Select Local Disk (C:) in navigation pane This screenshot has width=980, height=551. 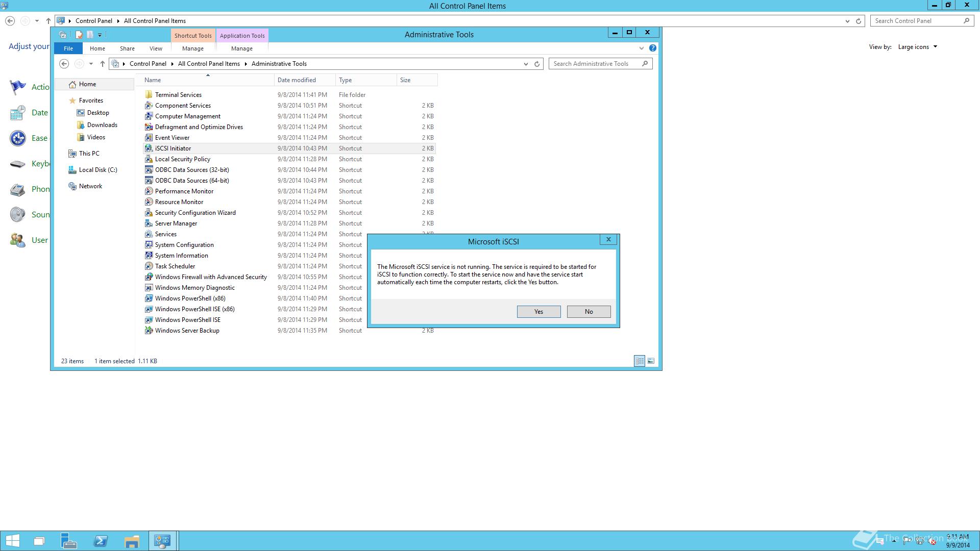point(98,170)
